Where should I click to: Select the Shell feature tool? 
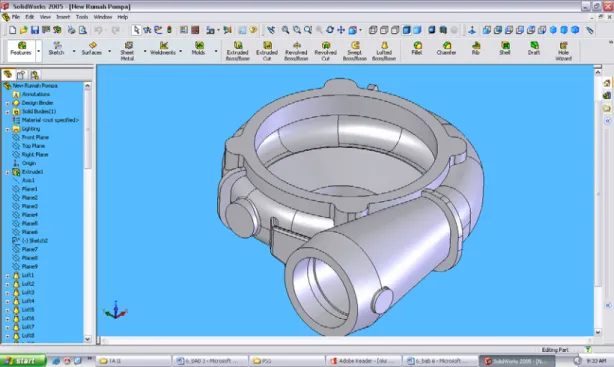[x=505, y=49]
